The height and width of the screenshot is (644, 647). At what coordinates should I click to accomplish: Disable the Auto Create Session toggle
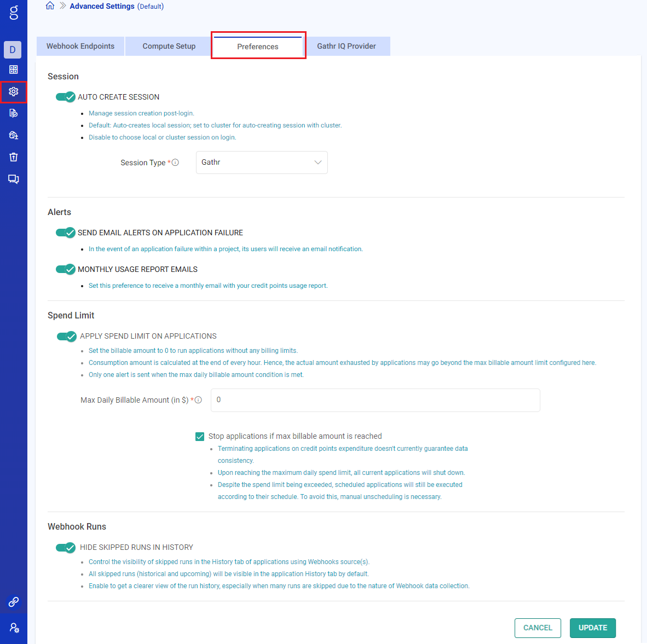tap(66, 97)
